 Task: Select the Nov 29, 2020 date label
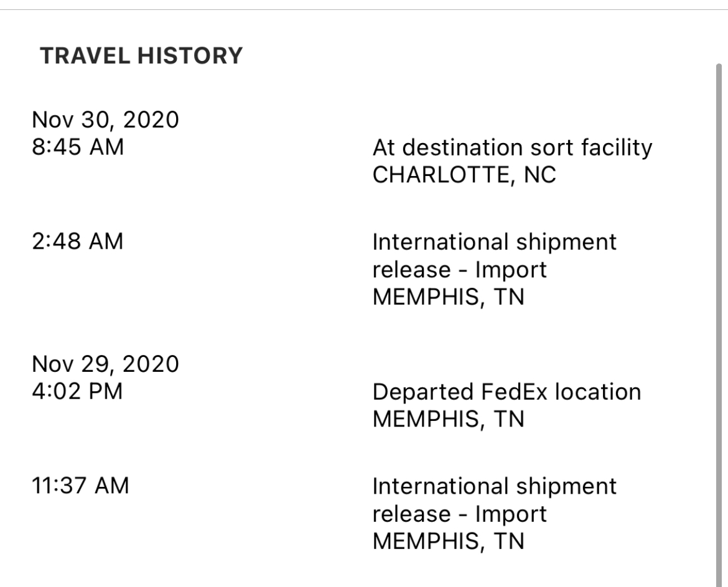(x=105, y=364)
